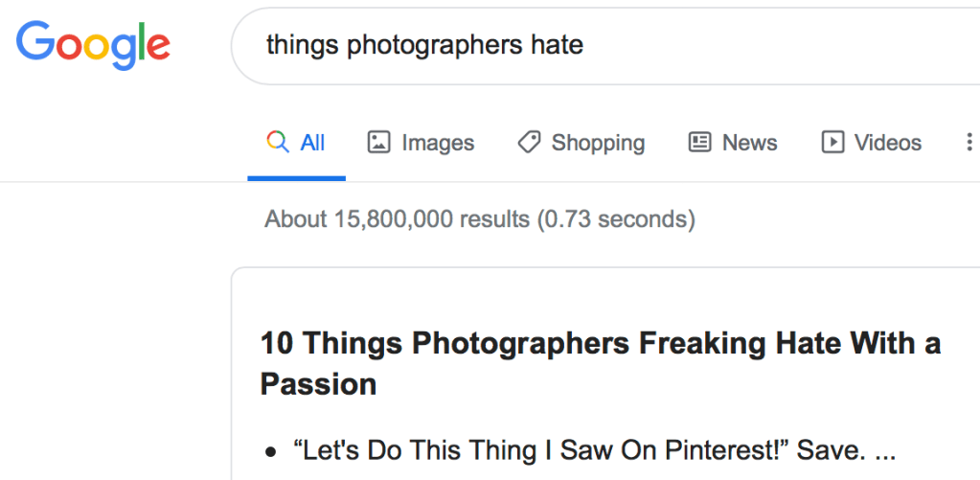Click the word "Passion" in the snippet title
980x480 pixels.
[318, 384]
